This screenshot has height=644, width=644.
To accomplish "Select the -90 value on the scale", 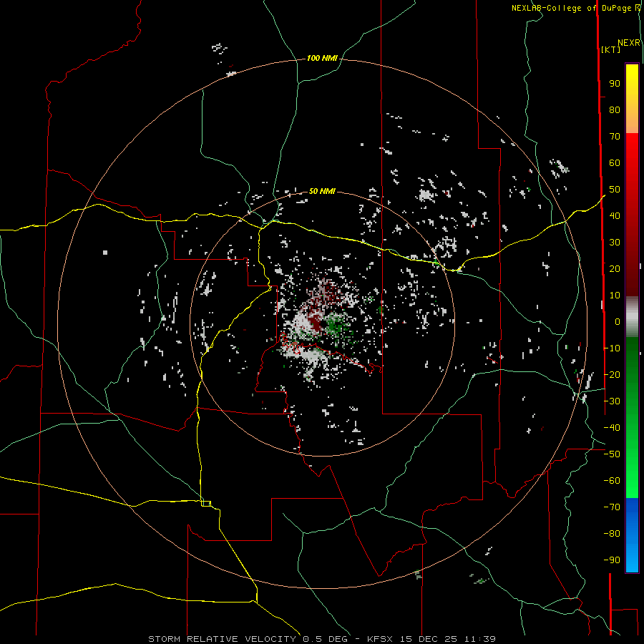I will coord(612,560).
